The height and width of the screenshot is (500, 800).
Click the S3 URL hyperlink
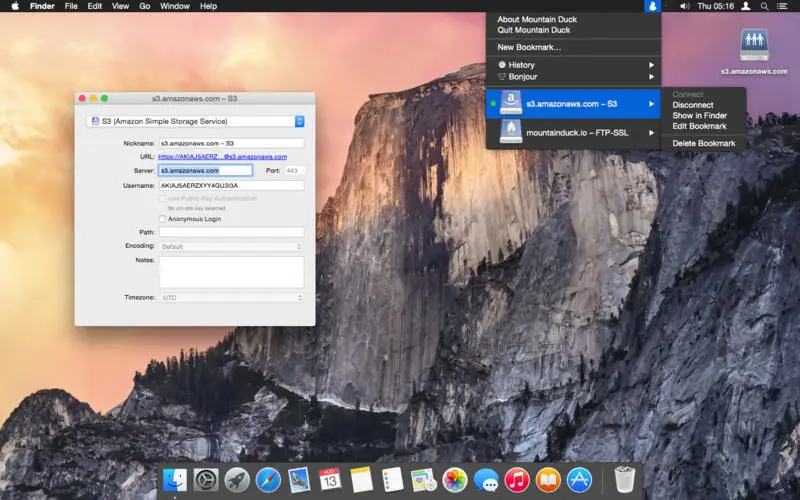coord(222,157)
